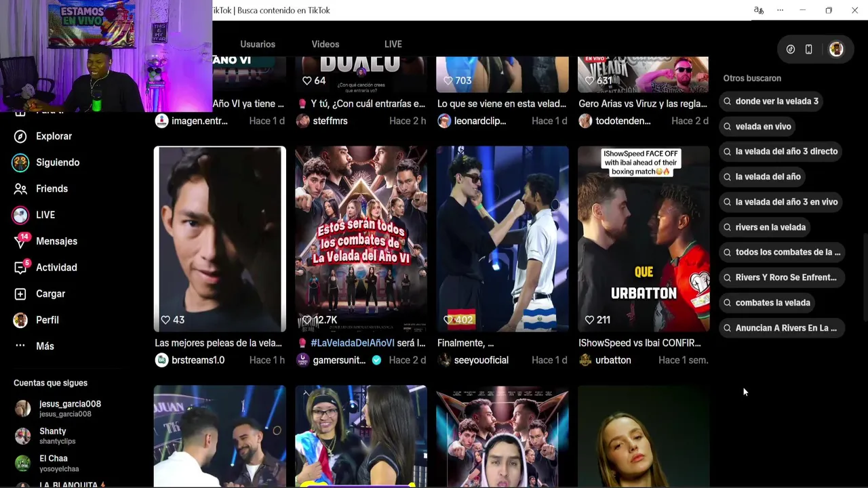Open Siguiendo icon in sidebar
This screenshot has width=868, height=488.
pyautogui.click(x=21, y=163)
